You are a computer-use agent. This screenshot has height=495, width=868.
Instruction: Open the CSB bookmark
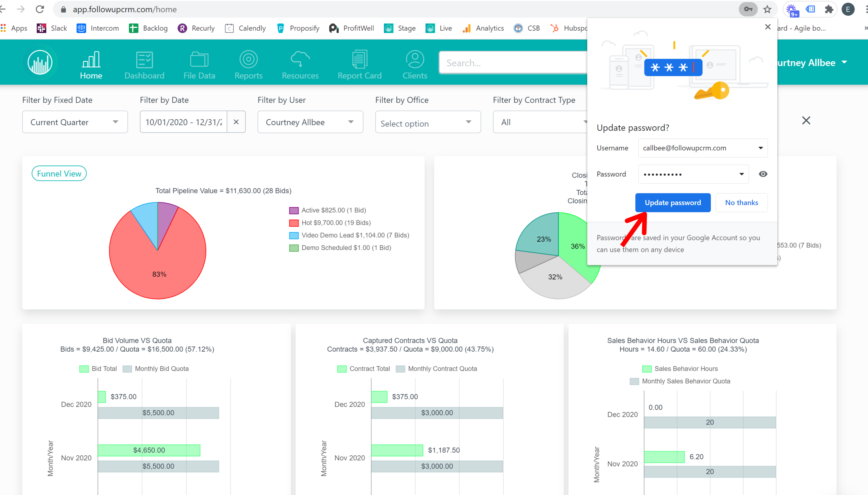coord(527,28)
